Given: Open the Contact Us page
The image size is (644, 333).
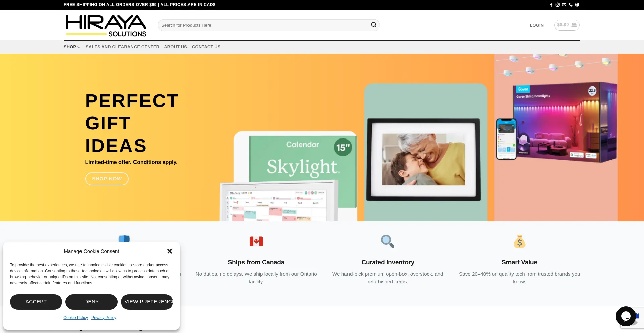Looking at the screenshot, I should [206, 47].
